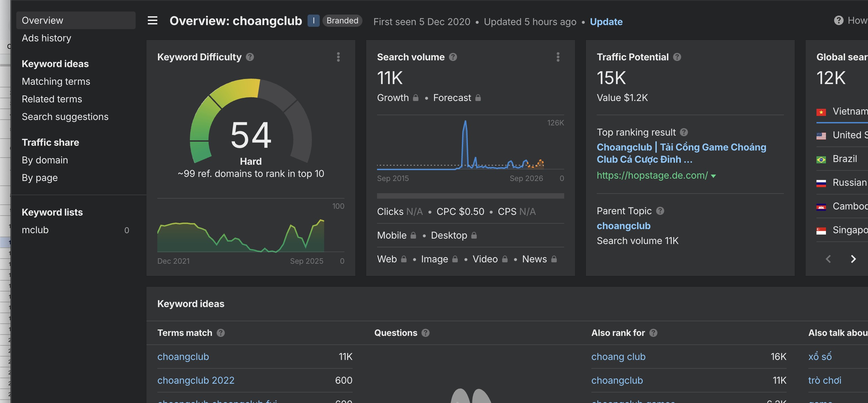The image size is (868, 403).
Task: Click the Parent Topic help icon
Action: pyautogui.click(x=660, y=211)
